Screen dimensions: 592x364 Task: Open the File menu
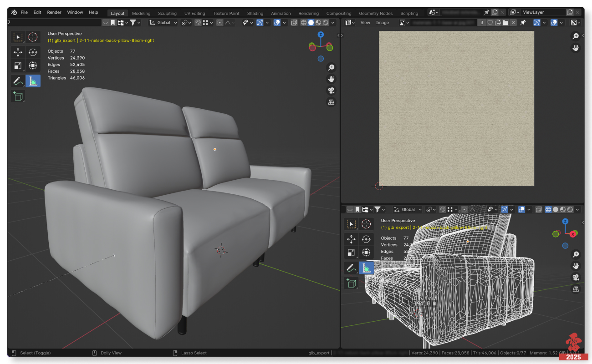coord(24,12)
